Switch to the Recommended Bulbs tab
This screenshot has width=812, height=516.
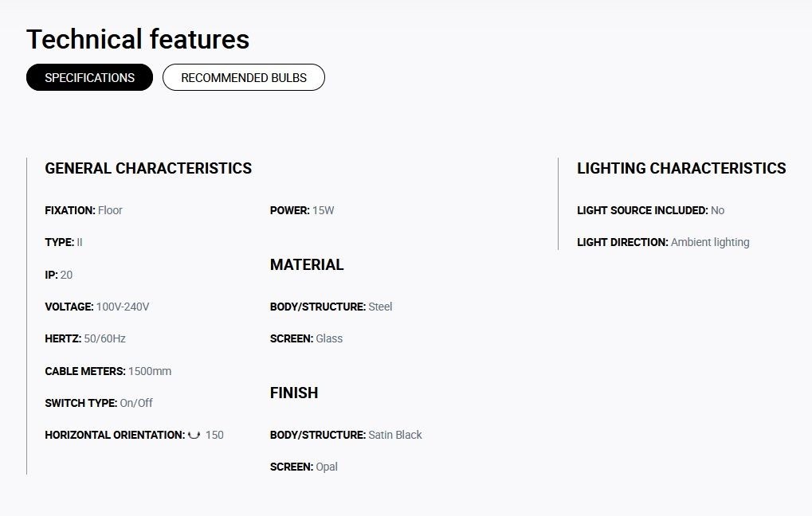tap(243, 77)
